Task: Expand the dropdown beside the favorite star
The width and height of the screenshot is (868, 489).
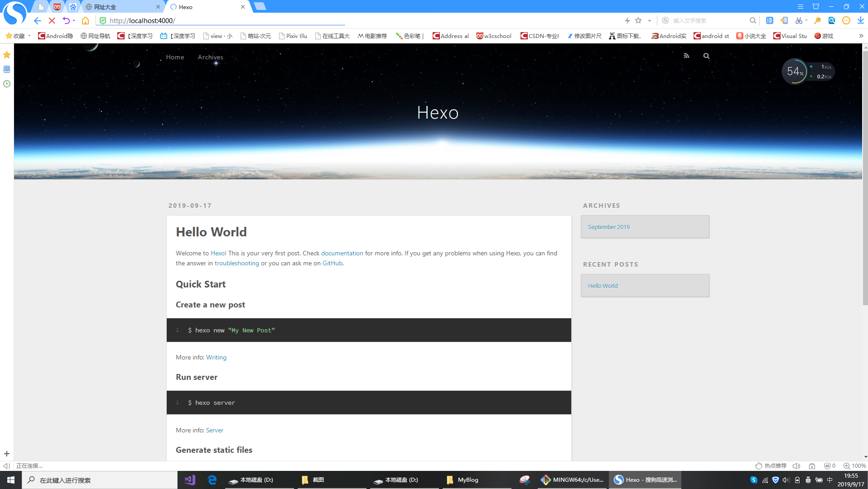Action: [x=649, y=20]
